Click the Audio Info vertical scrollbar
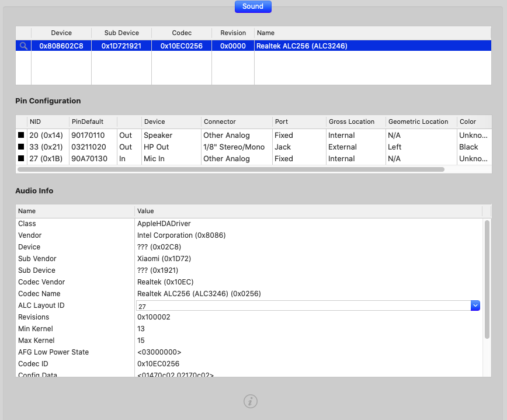Viewport: 507px width, 420px height. 487,279
